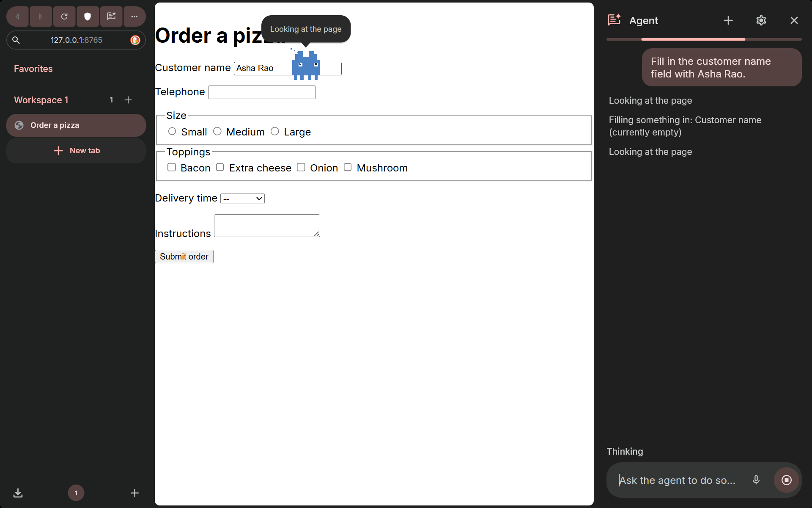812x508 pixels.
Task: Click the search magnifier in address bar
Action: coord(16,40)
